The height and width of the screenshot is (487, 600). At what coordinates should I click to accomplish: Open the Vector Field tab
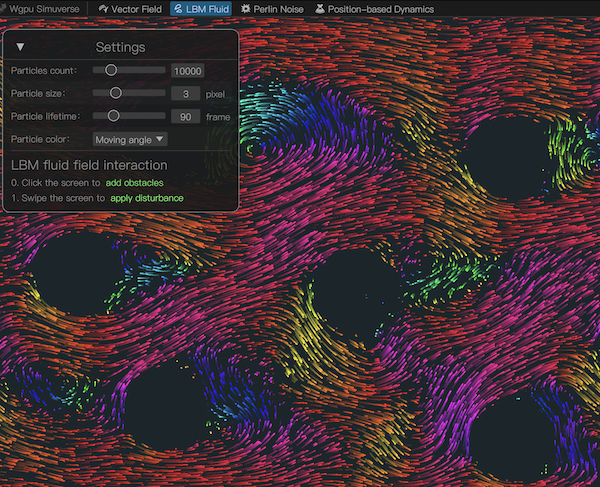click(x=130, y=9)
